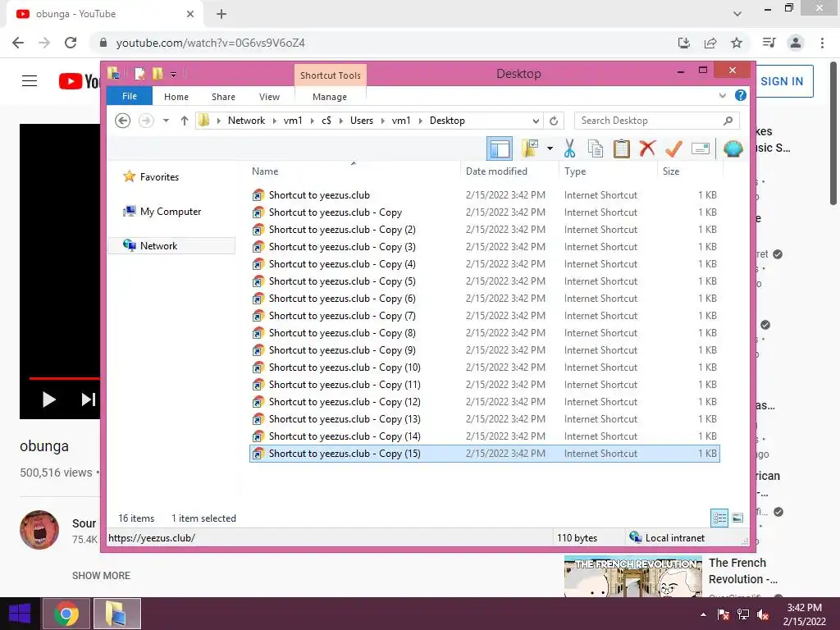Image resolution: width=840 pixels, height=630 pixels.
Task: Open dropdown arrow beside folder options icon
Action: click(x=550, y=148)
